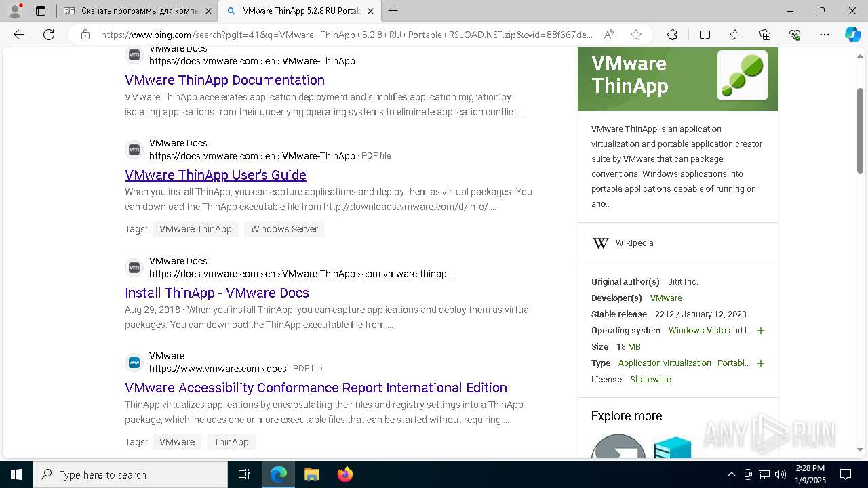The image size is (868, 488).
Task: Click the first Explore more thumbnail
Action: point(618,446)
